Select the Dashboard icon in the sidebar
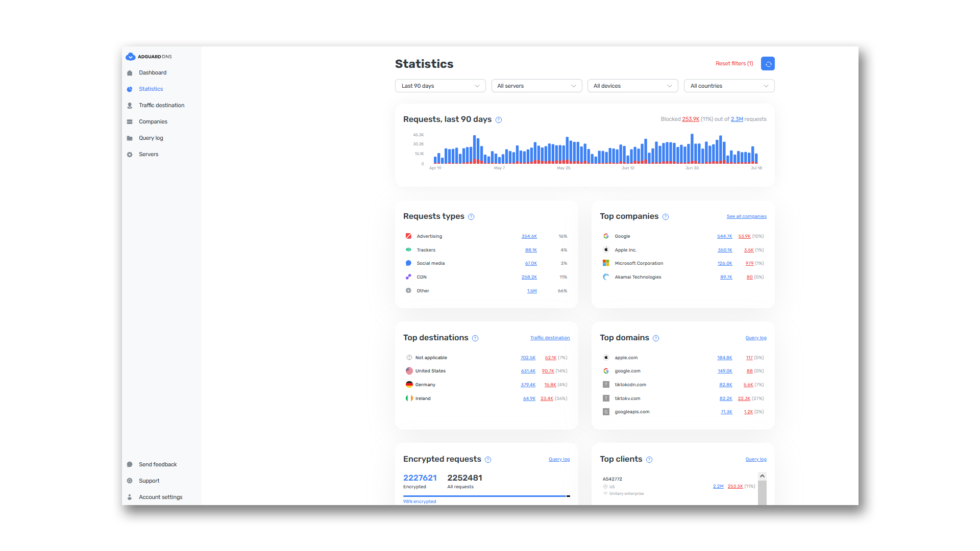The height and width of the screenshot is (551, 980). click(x=130, y=72)
